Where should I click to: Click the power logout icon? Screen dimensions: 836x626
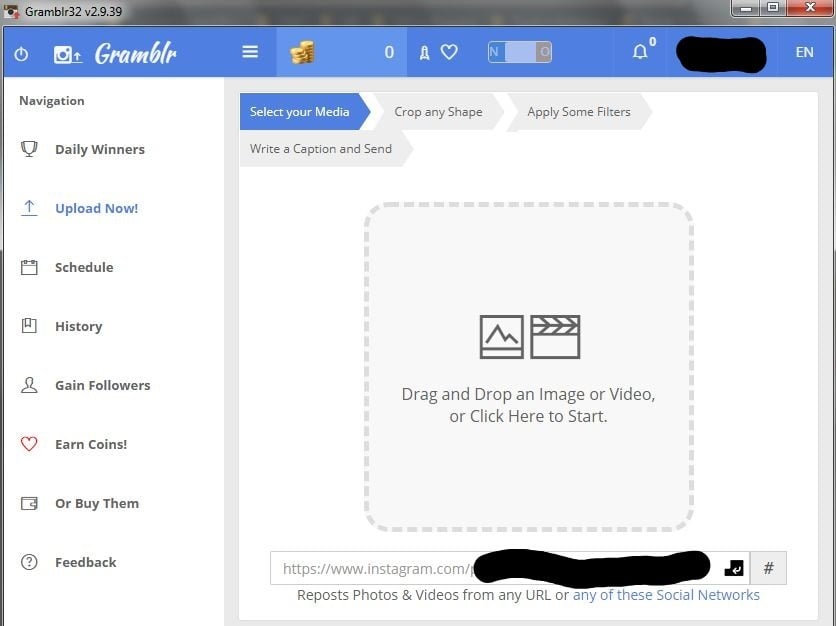tap(21, 54)
